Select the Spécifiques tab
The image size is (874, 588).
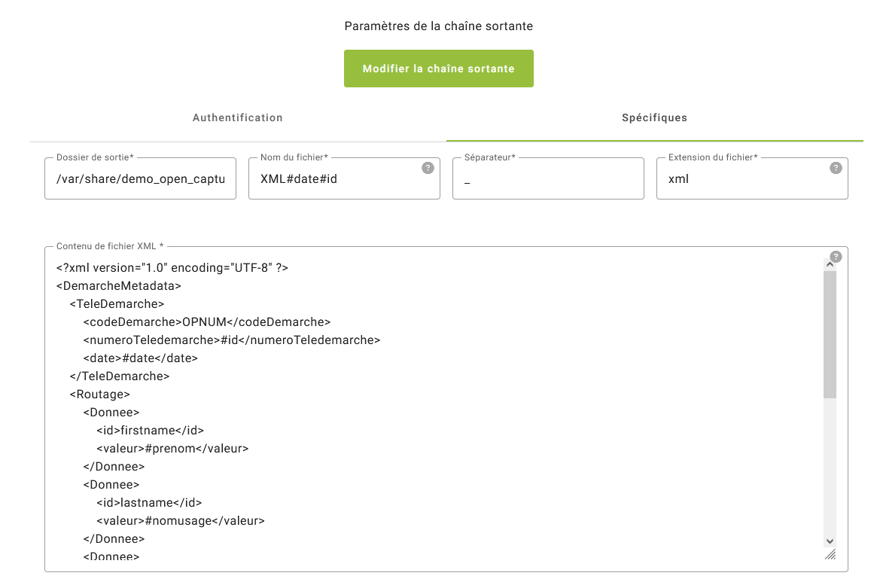point(654,118)
